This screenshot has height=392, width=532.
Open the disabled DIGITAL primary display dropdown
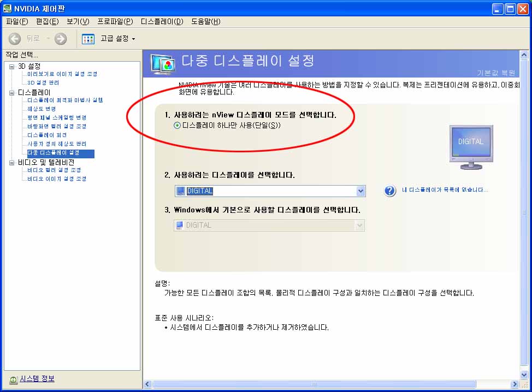[x=359, y=225]
